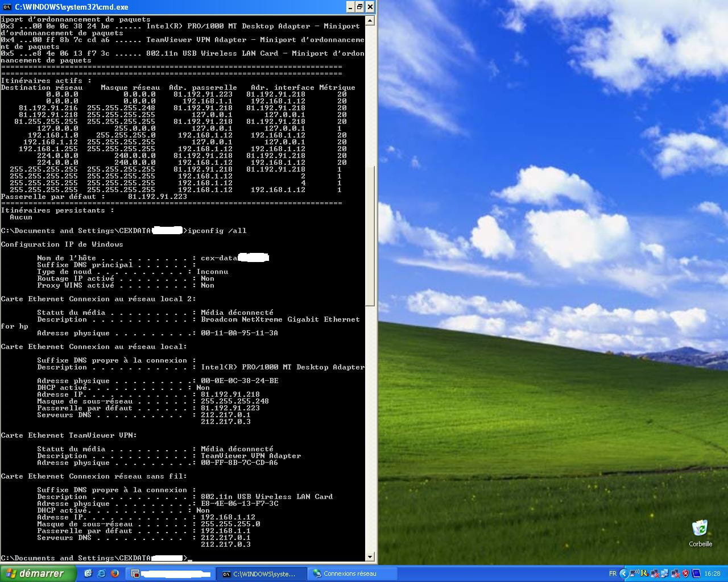Launch Firefox from quick launch
728x582 pixels.
[114, 573]
